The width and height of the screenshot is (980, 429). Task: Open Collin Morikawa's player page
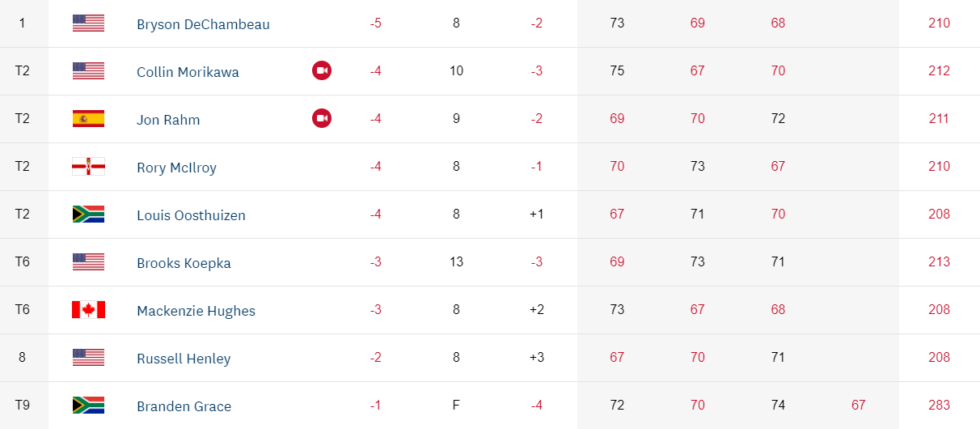(188, 72)
